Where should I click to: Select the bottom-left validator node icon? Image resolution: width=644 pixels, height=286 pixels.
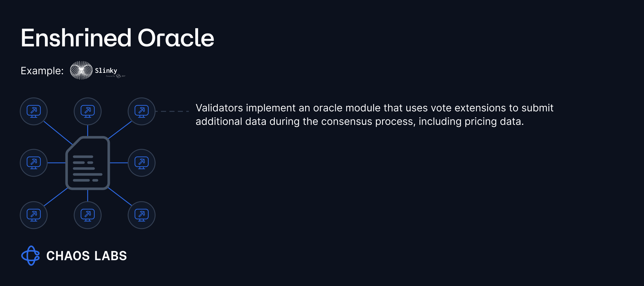click(34, 215)
